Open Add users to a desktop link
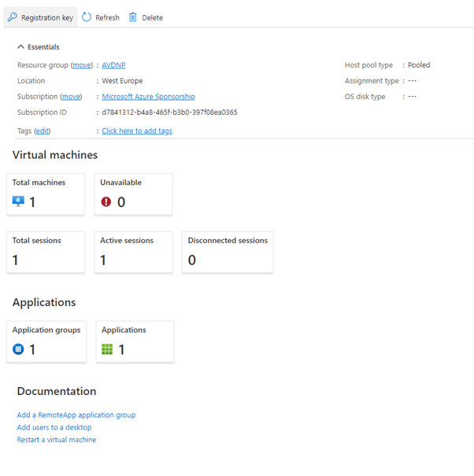Screen dimensions: 474x476 tap(54, 427)
